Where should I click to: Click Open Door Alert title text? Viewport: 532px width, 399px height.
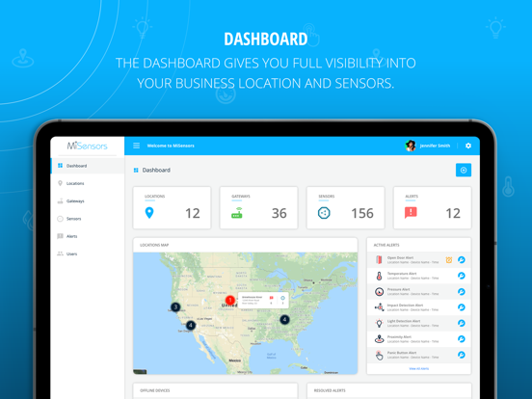pos(400,258)
